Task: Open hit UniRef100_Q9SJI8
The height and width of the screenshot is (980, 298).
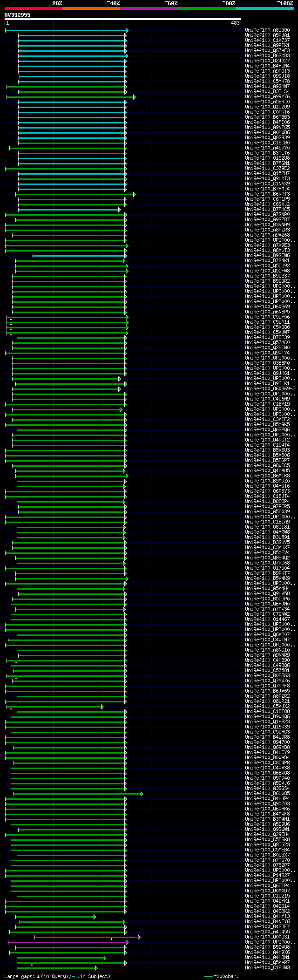Action: [x=267, y=76]
